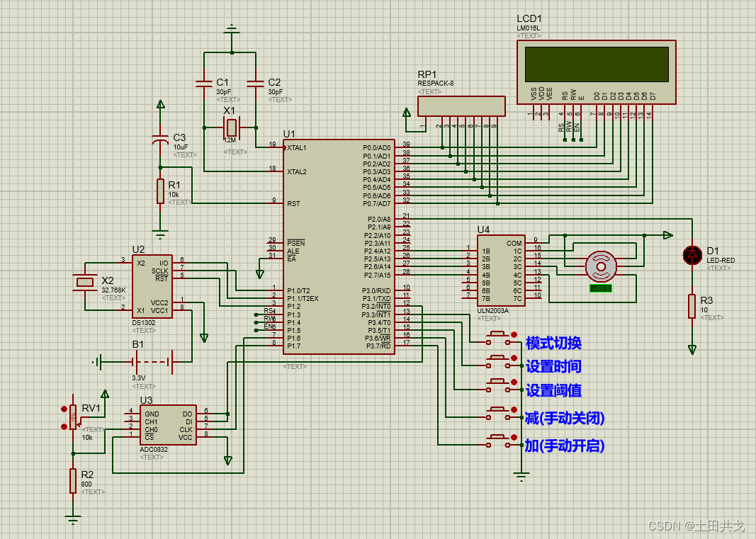This screenshot has height=539, width=756.
Task: Click the CH0 pin label on U3
Action: (151, 429)
